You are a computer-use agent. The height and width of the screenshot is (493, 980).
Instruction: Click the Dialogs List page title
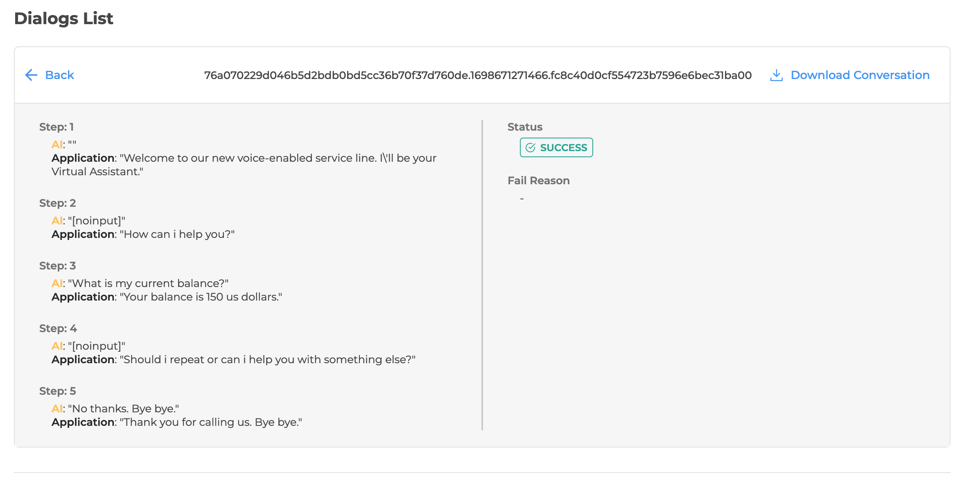tap(64, 18)
